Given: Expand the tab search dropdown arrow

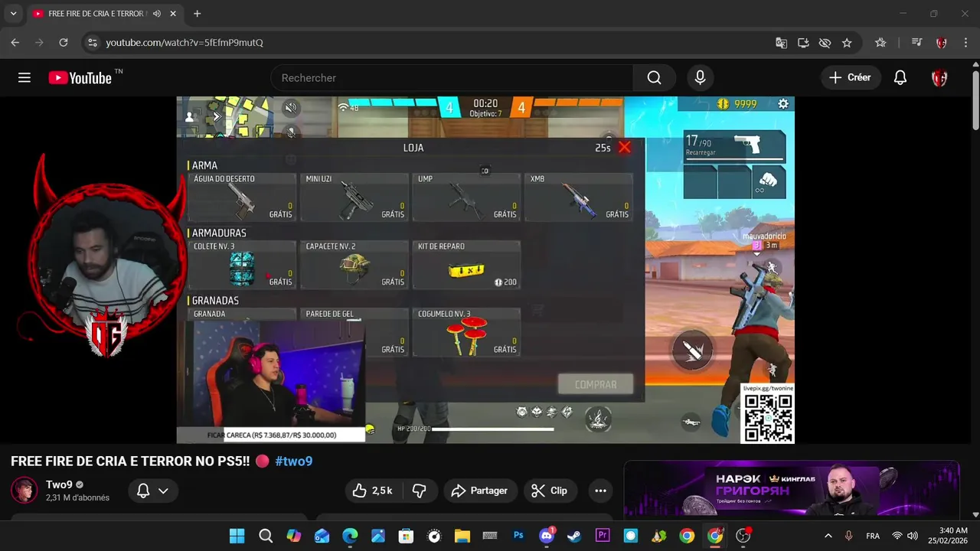Looking at the screenshot, I should coord(13,14).
